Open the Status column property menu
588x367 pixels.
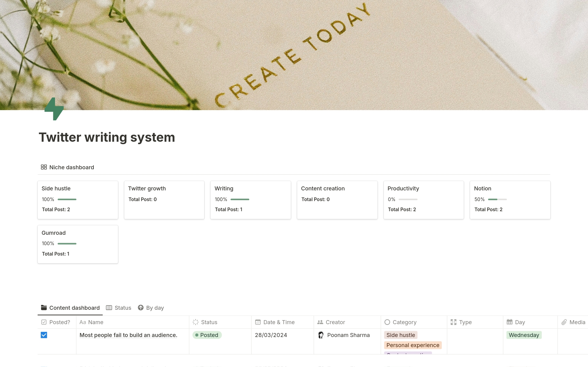tap(209, 322)
